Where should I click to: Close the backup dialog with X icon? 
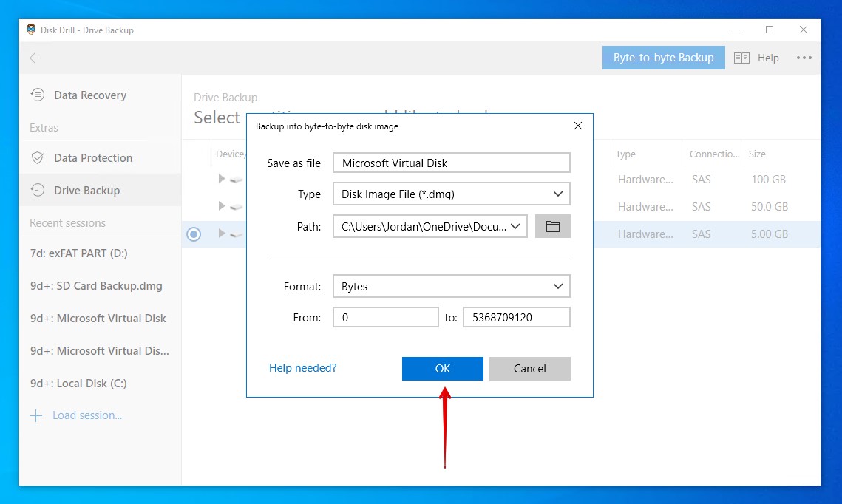point(578,126)
